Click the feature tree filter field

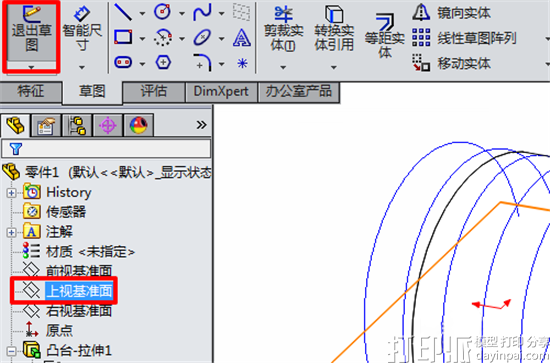(x=106, y=149)
